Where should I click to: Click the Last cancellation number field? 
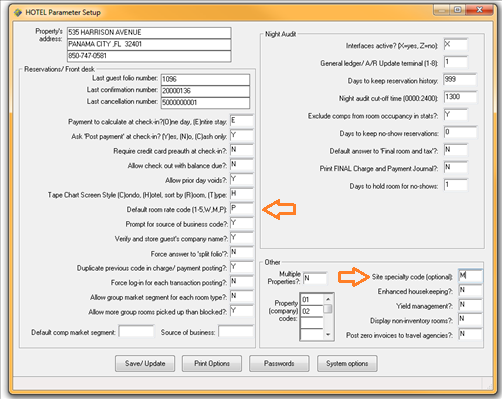(205, 103)
